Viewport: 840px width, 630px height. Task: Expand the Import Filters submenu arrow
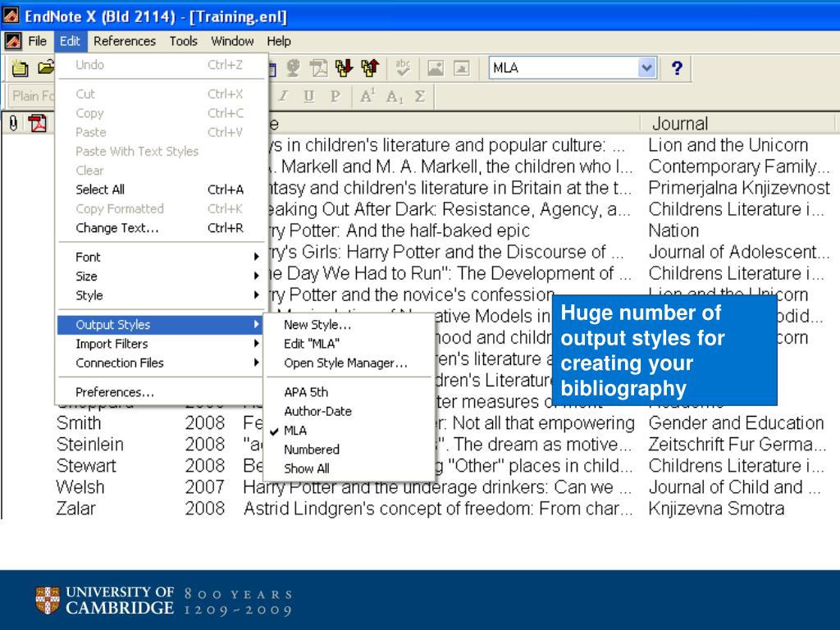(256, 344)
